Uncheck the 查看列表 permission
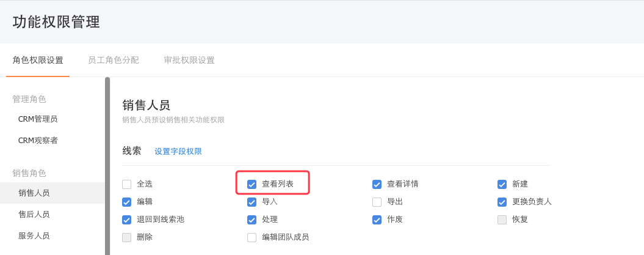Image resolution: width=644 pixels, height=255 pixels. (x=252, y=184)
